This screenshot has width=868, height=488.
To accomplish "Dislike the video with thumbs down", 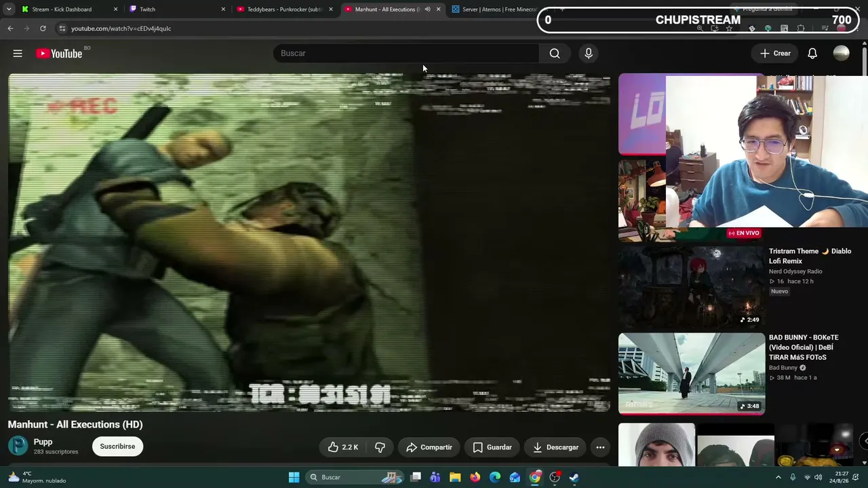I will click(380, 447).
